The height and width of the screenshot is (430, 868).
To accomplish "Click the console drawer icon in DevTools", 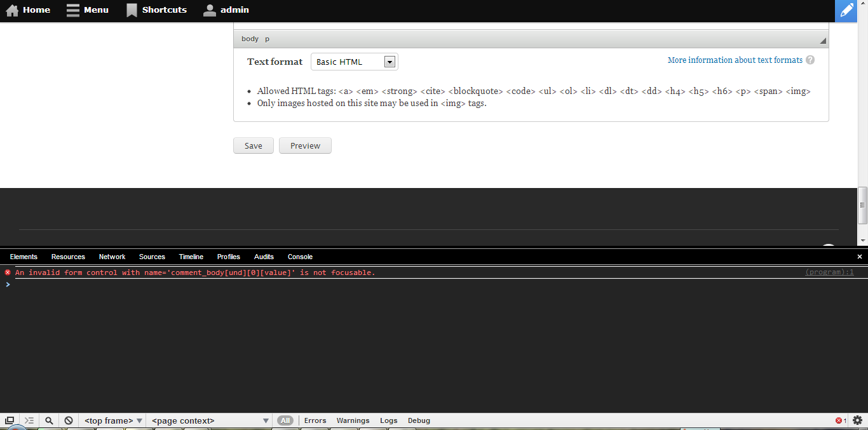I will pos(29,420).
